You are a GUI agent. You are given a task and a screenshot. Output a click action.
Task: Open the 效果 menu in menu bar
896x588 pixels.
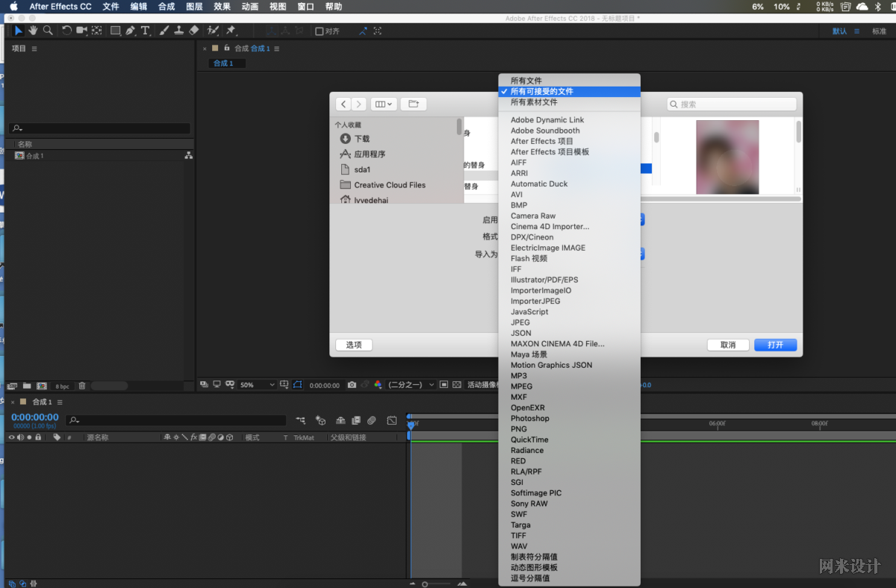(x=222, y=7)
